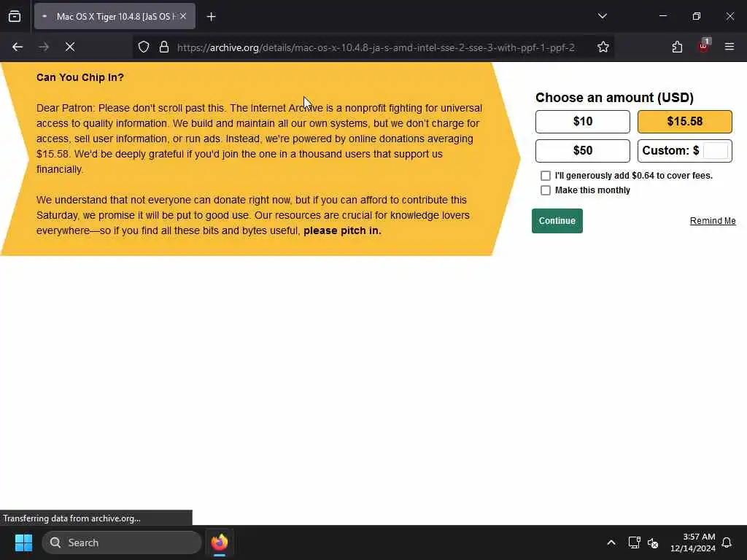The width and height of the screenshot is (747, 560).
Task: Select the $10 donation amount
Action: click(583, 122)
